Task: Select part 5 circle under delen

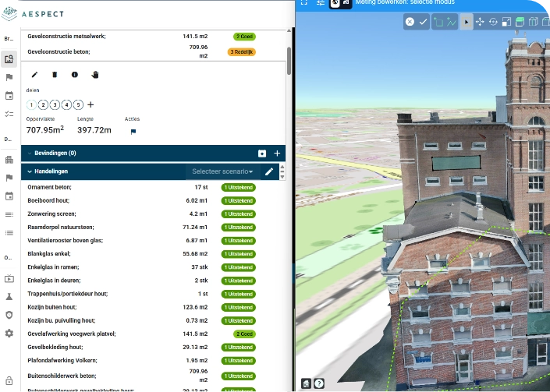Action: (x=78, y=104)
